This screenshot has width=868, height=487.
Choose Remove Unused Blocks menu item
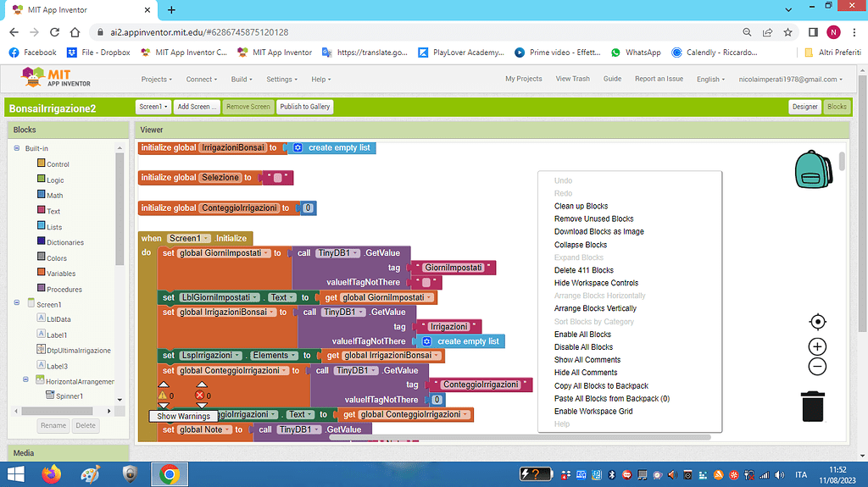pyautogui.click(x=593, y=219)
